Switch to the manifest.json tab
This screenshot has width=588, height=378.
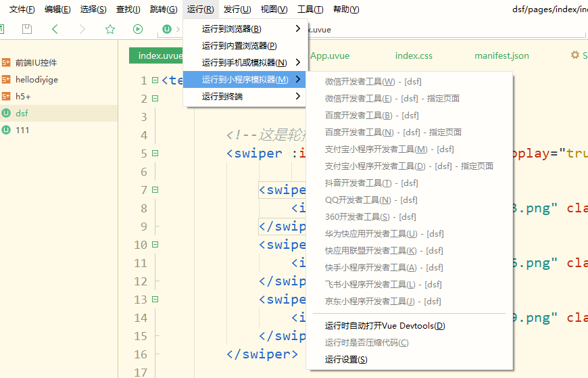click(501, 55)
